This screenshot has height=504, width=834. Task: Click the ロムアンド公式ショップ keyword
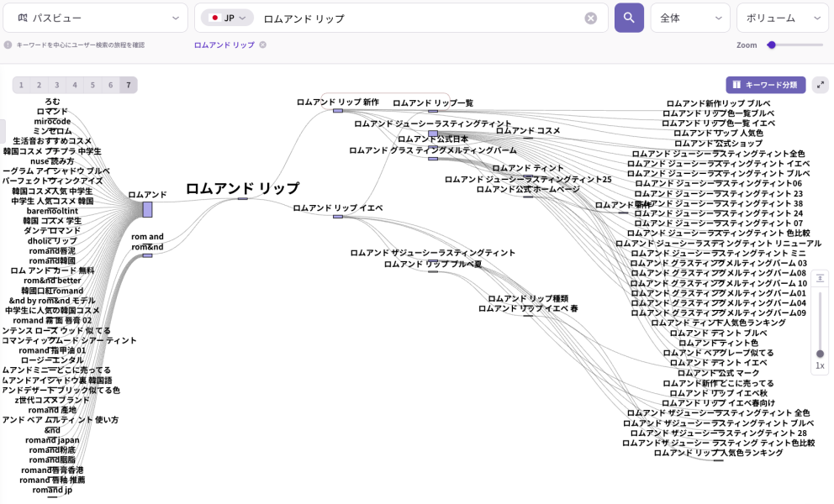click(x=718, y=144)
